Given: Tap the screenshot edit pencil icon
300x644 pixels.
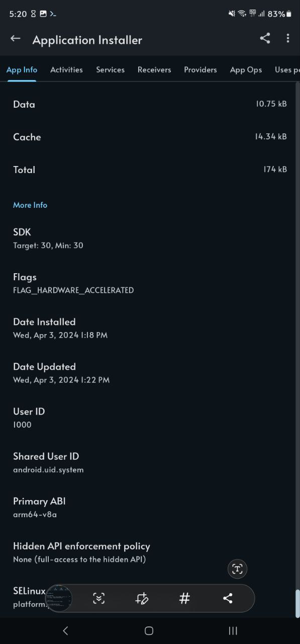Looking at the screenshot, I should (x=142, y=598).
